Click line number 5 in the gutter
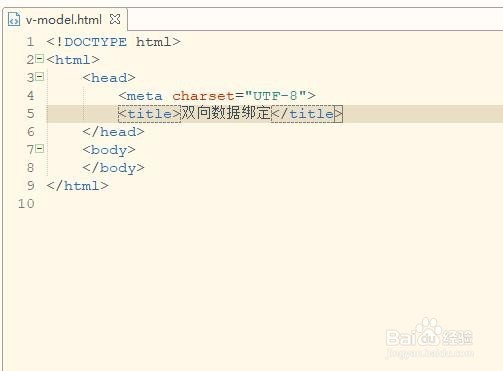This screenshot has height=371, width=503. click(30, 114)
